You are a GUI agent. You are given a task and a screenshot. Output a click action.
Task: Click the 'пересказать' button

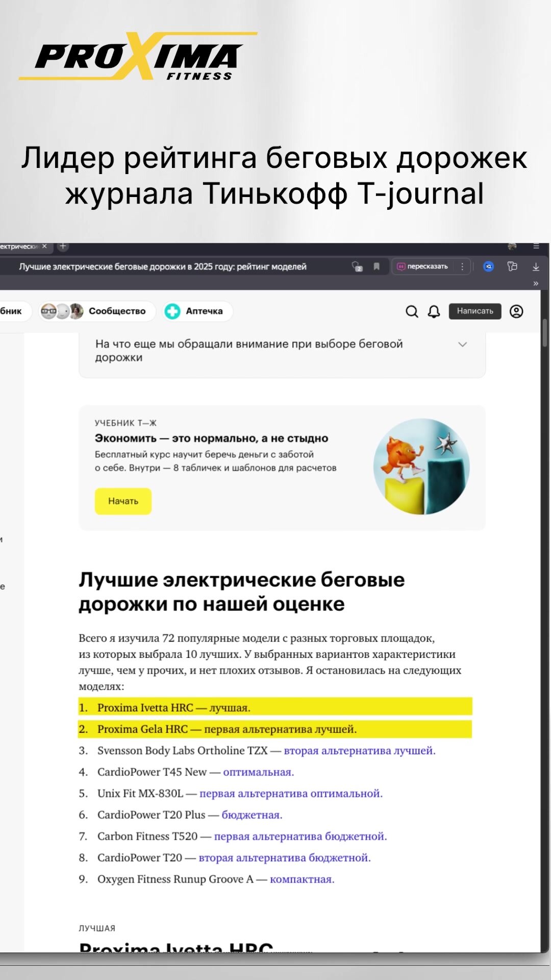pos(422,266)
